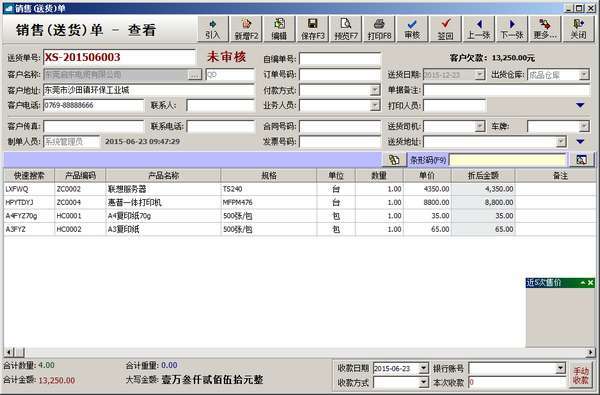This screenshot has height=395, width=600.
Task: Click the 新增F2 new document icon
Action: pos(246,28)
